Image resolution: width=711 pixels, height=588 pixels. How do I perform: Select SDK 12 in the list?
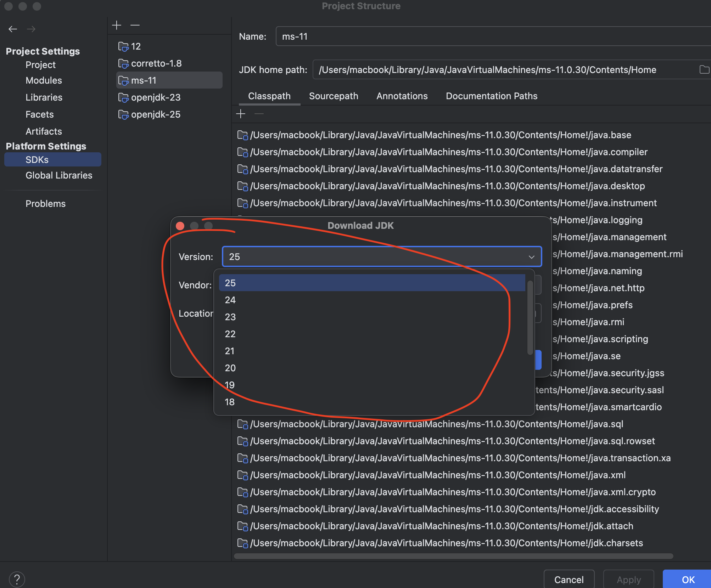click(x=169, y=46)
